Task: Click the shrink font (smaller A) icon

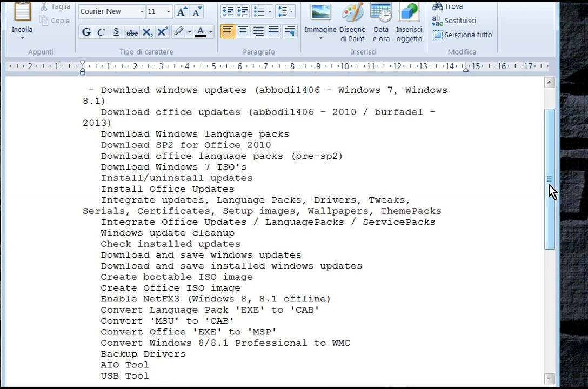Action: [x=197, y=12]
